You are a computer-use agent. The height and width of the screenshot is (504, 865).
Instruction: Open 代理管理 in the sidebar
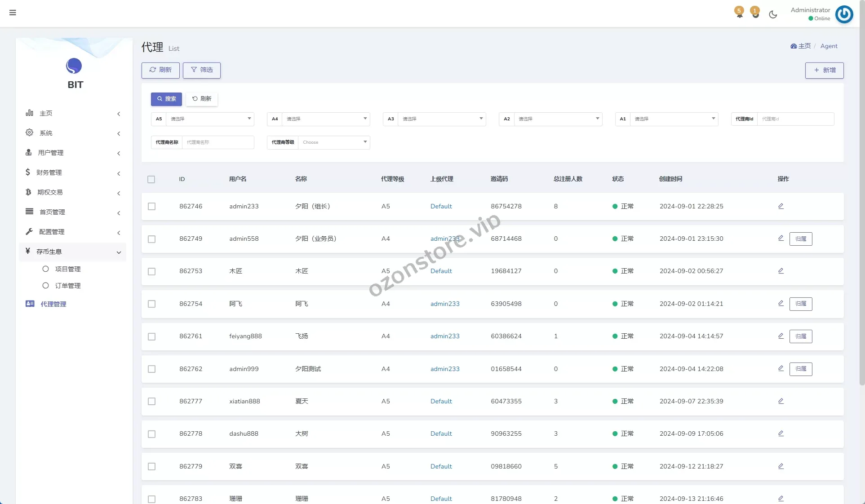pos(53,304)
